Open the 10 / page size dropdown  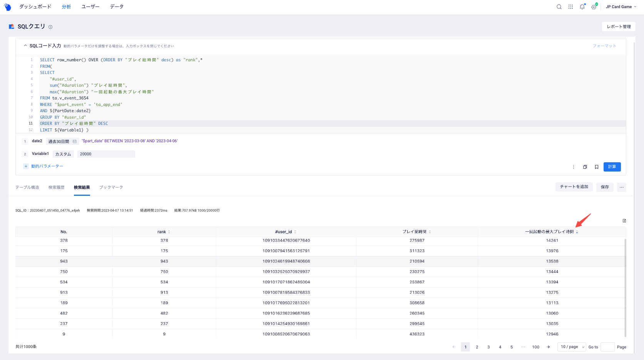(x=572, y=347)
